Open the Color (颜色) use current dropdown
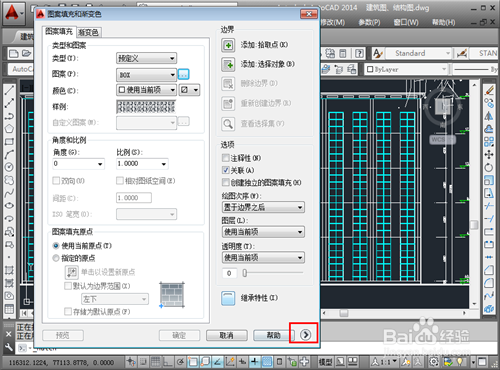Screen dimensions: 500x370 click(x=146, y=90)
